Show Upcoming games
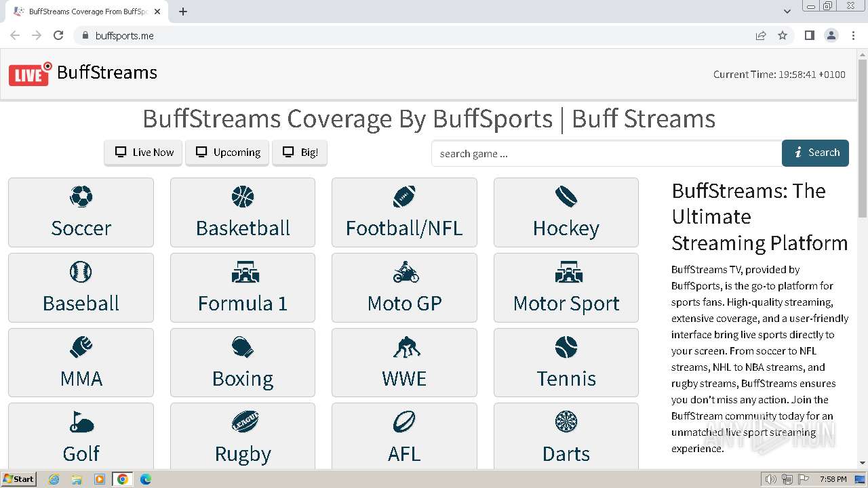Screen dimensions: 868x488 click(x=227, y=152)
